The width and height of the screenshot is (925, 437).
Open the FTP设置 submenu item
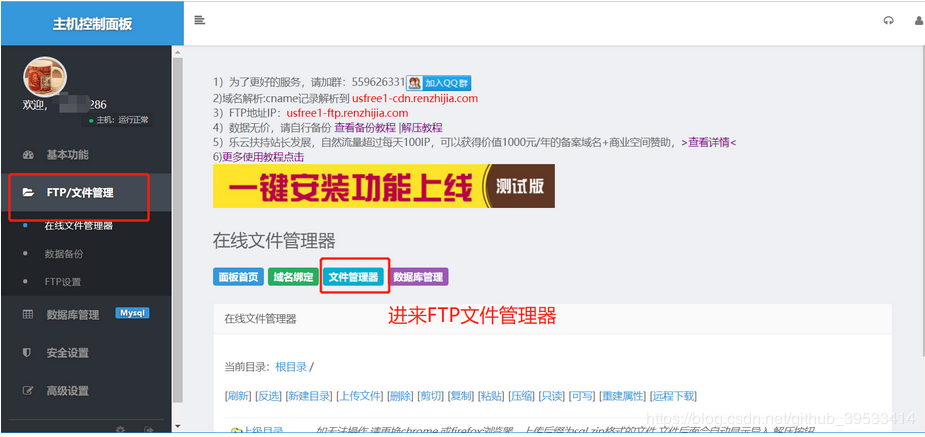coord(63,282)
